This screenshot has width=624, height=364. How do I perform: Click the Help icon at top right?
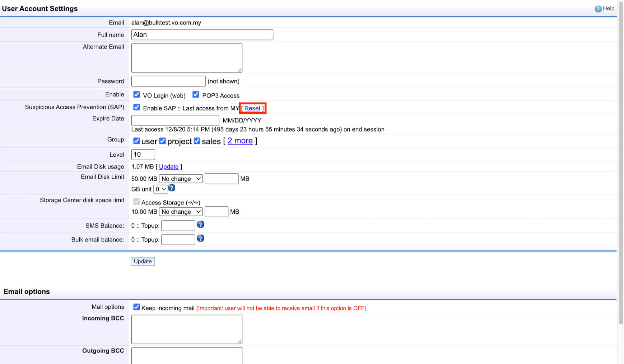(x=598, y=9)
